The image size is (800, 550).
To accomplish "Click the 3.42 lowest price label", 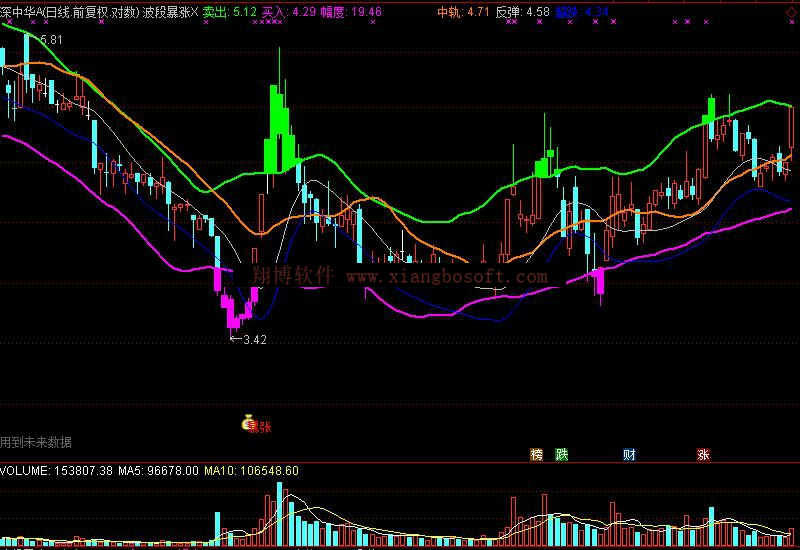I will (x=254, y=340).
